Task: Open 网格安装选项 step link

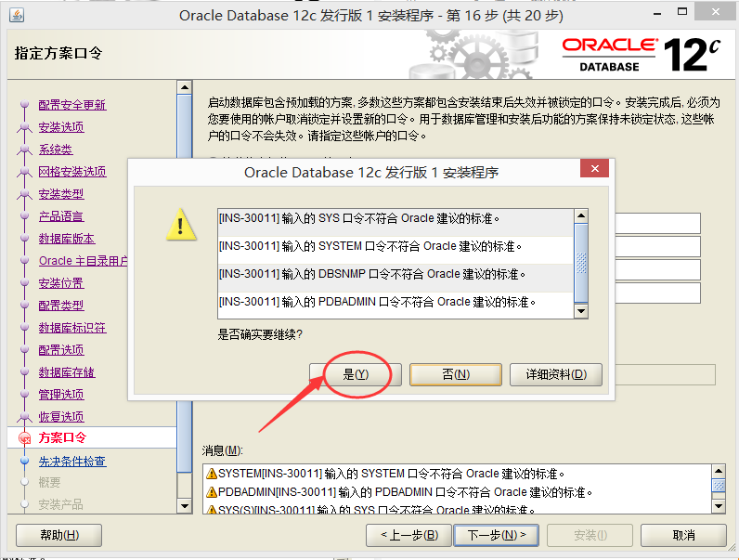Action: 72,172
